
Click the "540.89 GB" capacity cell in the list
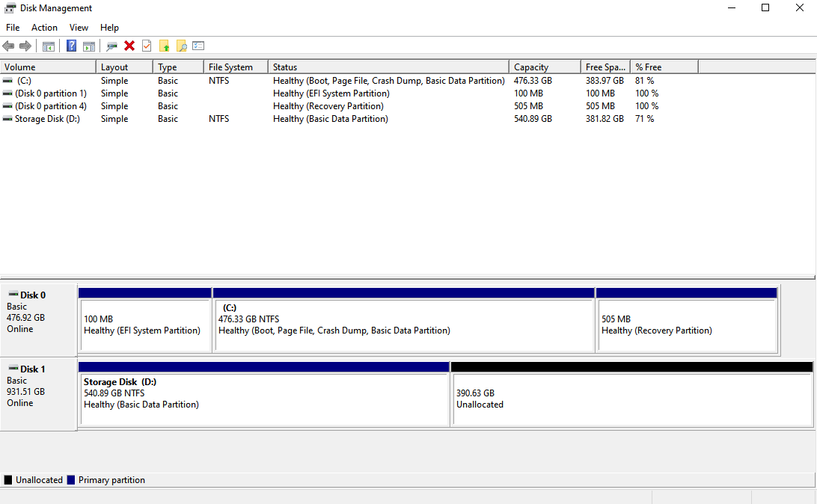pos(533,119)
